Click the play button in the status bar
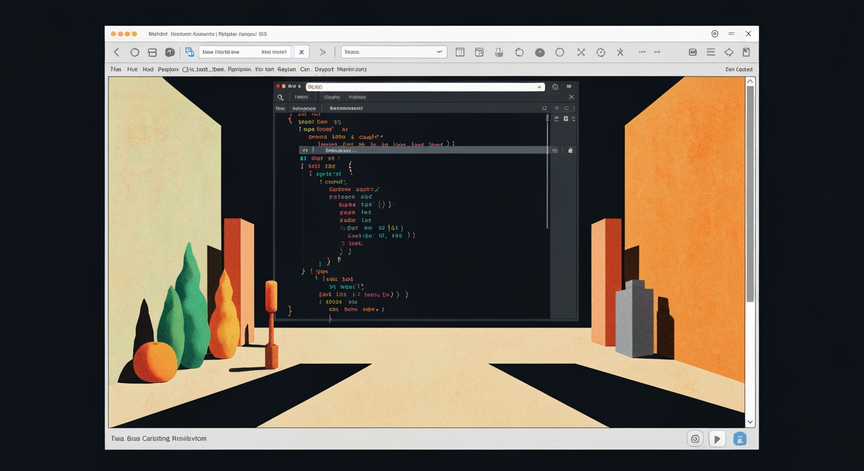This screenshot has height=471, width=864. tap(717, 439)
